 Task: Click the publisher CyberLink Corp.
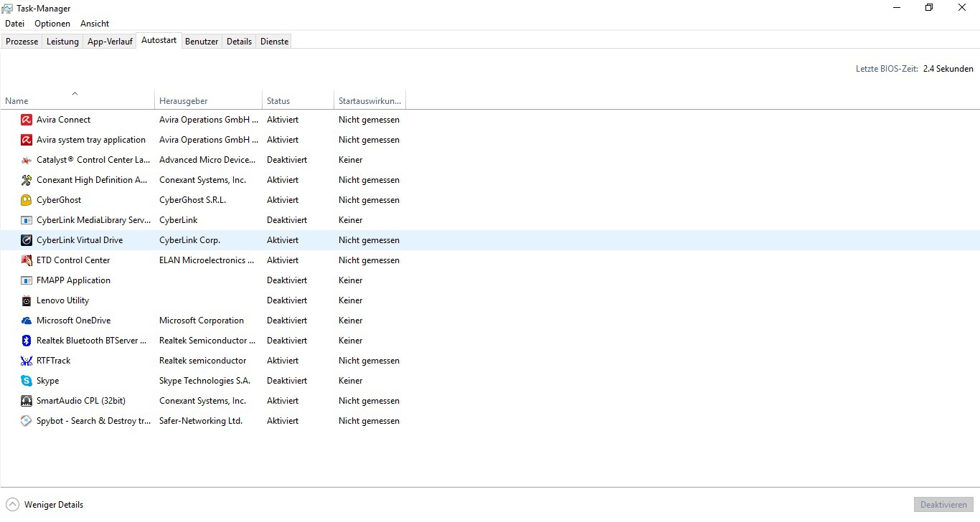(x=189, y=240)
